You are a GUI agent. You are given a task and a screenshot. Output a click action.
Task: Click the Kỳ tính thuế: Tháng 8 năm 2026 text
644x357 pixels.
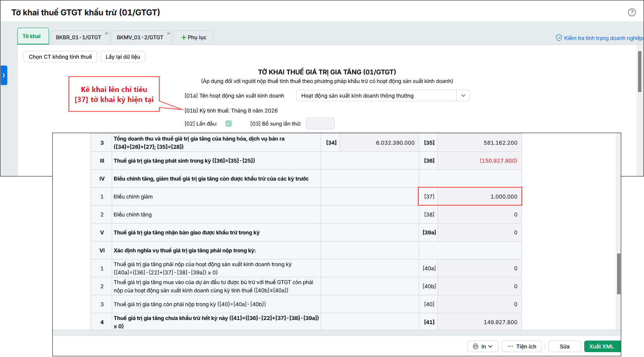point(238,111)
